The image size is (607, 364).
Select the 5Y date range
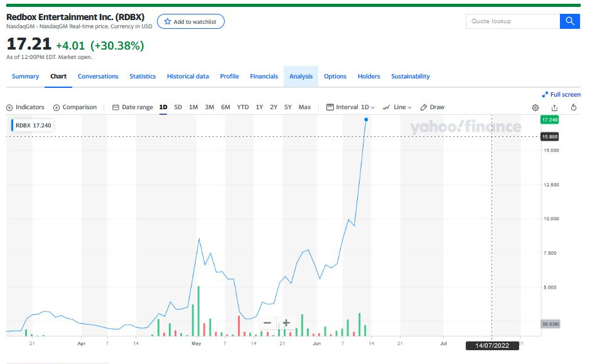coord(288,107)
